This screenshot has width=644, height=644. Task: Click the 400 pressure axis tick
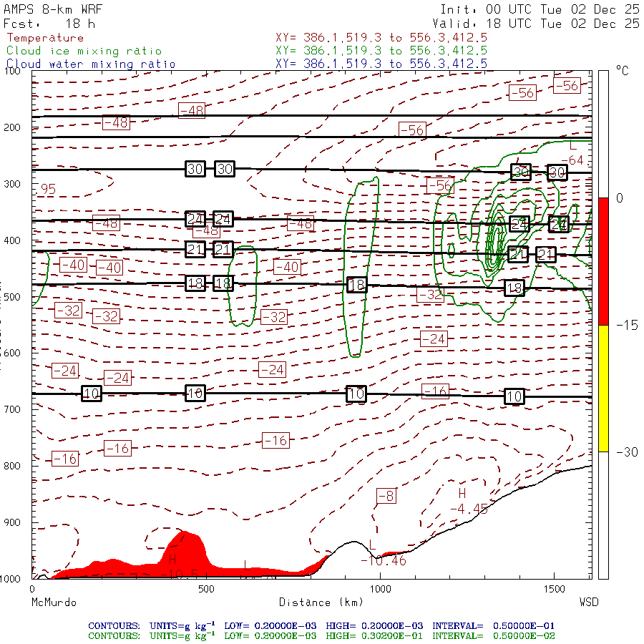[12, 240]
